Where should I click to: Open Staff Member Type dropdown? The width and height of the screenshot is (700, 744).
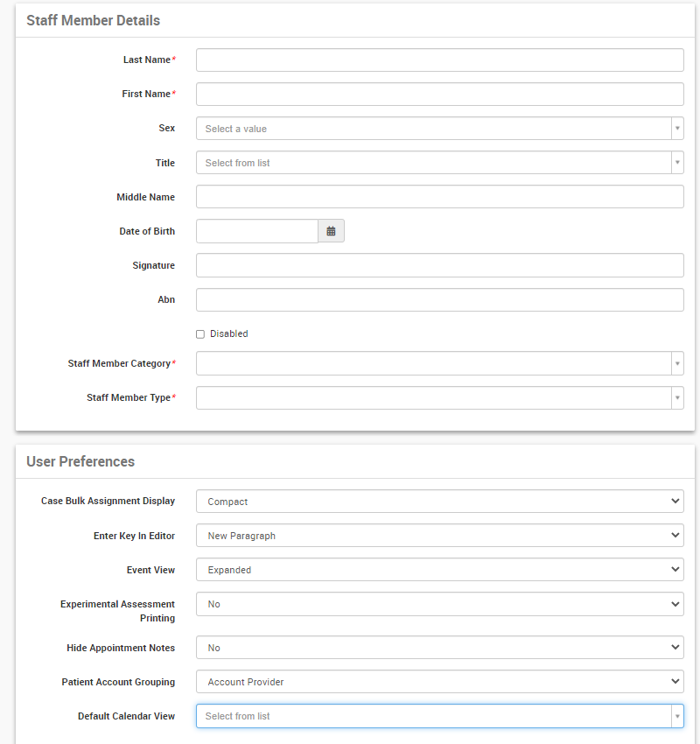[x=439, y=397]
